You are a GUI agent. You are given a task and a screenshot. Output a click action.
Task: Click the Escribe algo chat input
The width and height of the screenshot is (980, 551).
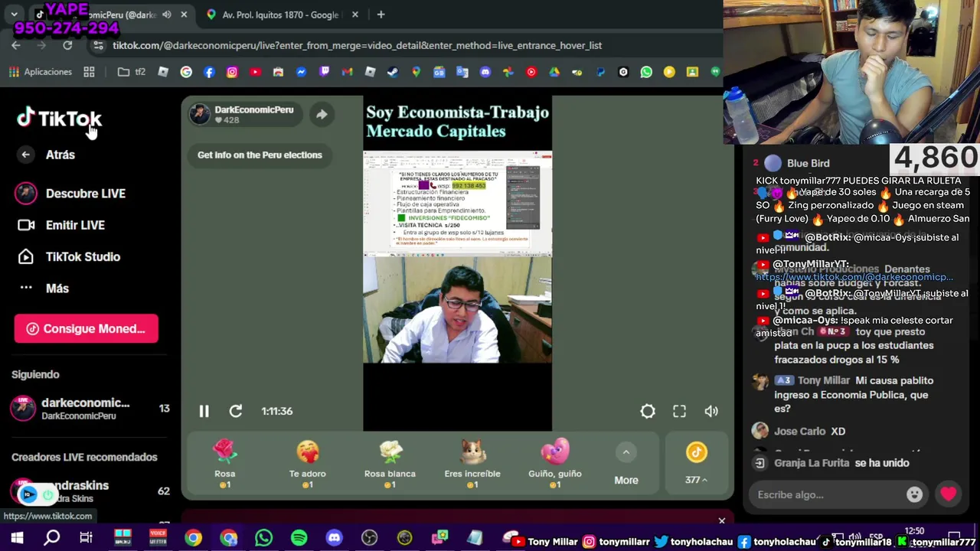(x=827, y=494)
